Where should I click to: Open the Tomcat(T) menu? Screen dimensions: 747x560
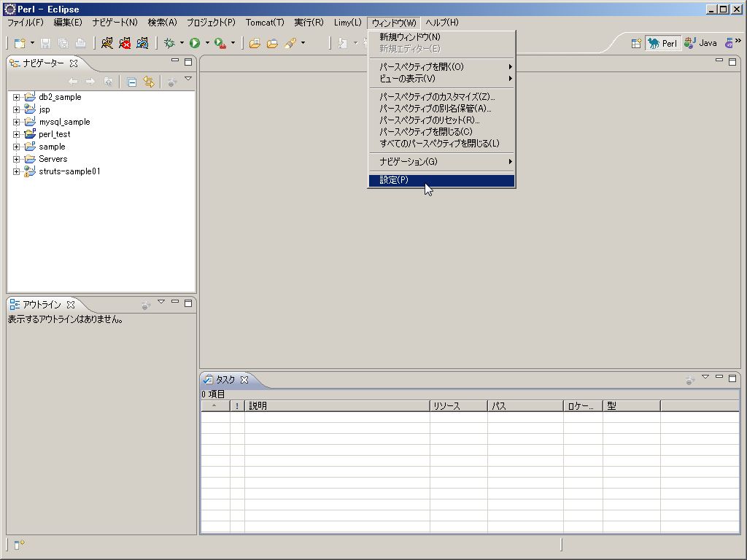click(x=265, y=23)
